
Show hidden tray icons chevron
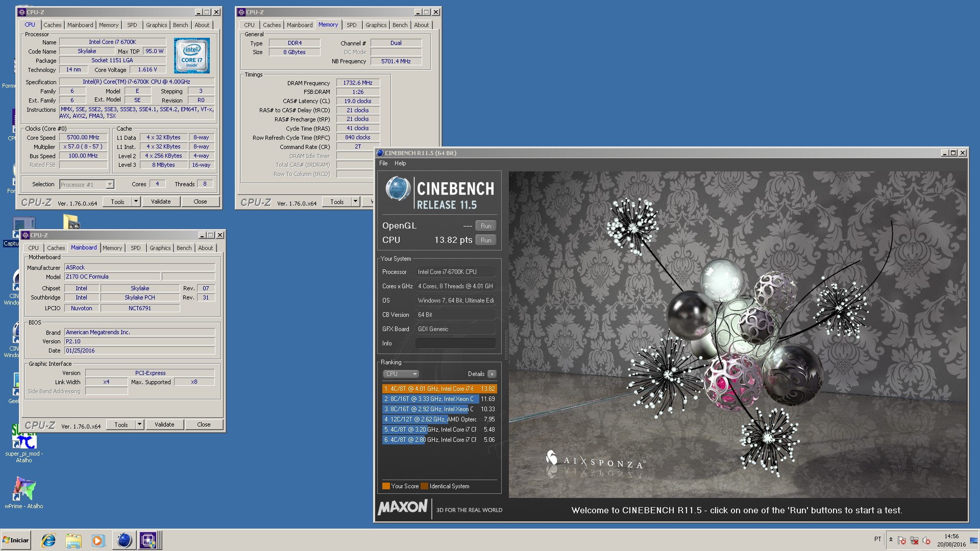(891, 539)
